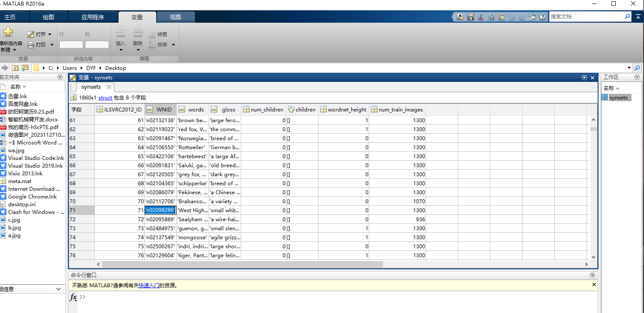Viewport: 644px width, 313px height.
Task: Open the 排序 dropdown arrow
Action: coord(173,45)
